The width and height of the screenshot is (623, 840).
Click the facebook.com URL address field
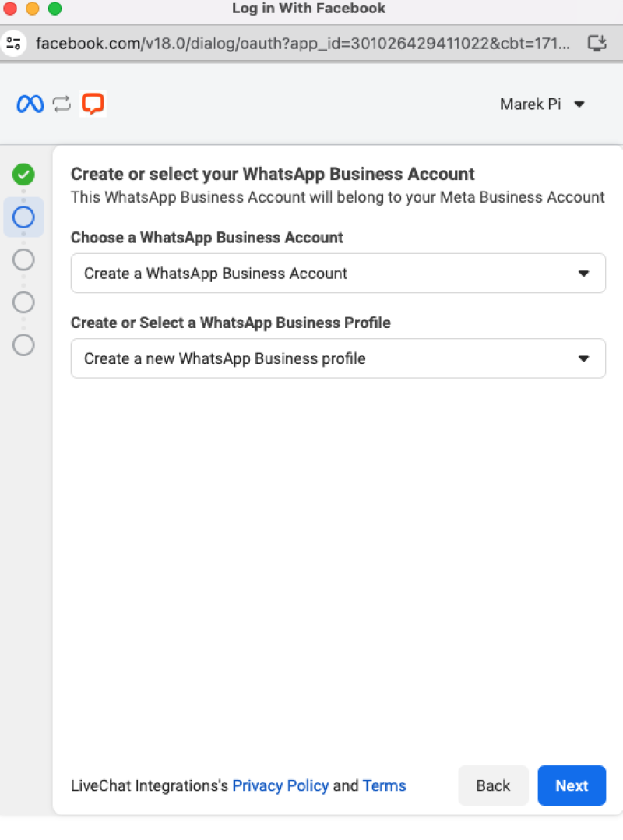click(x=302, y=43)
